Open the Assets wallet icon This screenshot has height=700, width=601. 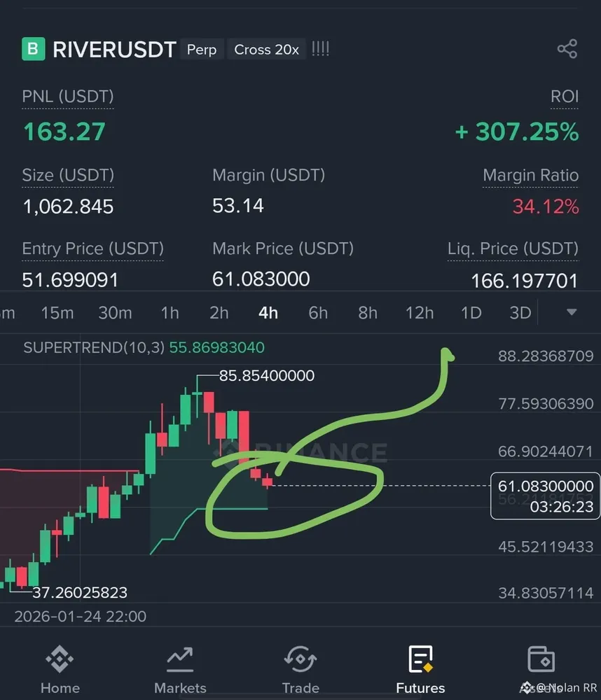tap(541, 659)
